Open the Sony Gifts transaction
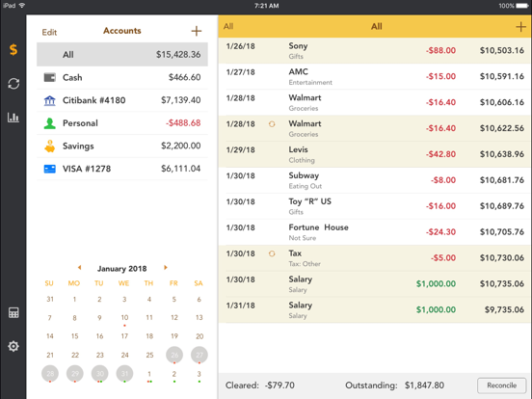 click(375, 50)
